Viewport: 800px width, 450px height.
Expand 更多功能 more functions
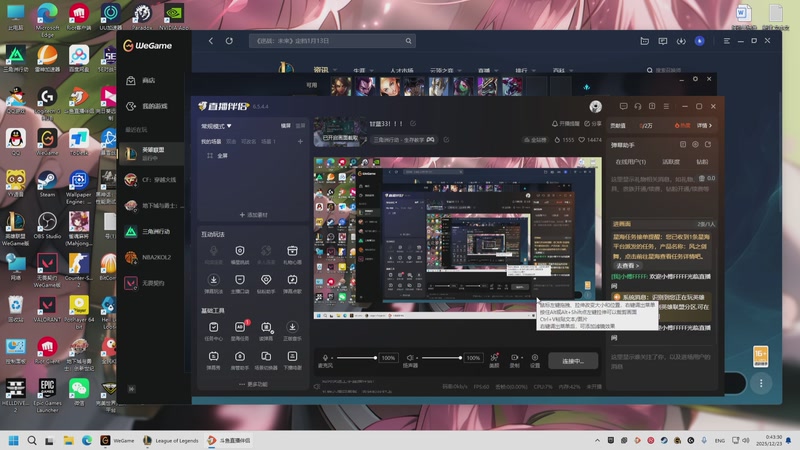[x=254, y=384]
